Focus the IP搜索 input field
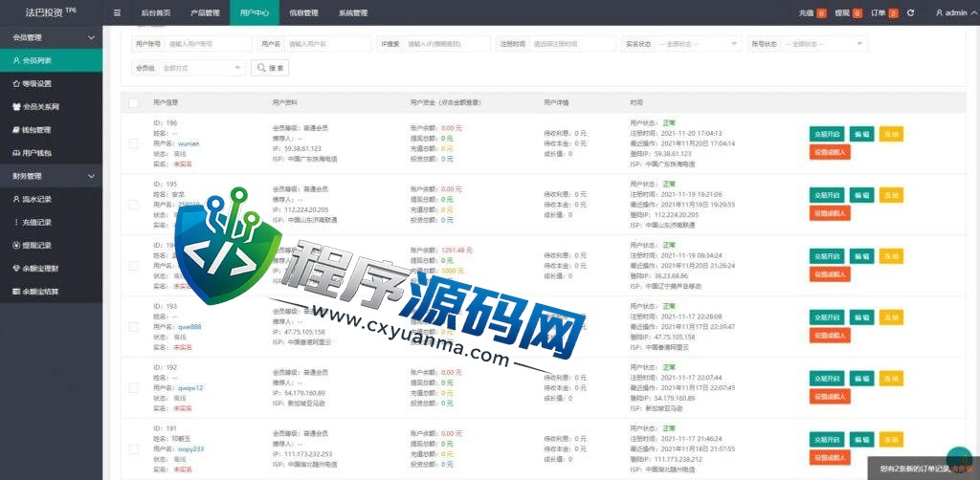 click(x=447, y=44)
